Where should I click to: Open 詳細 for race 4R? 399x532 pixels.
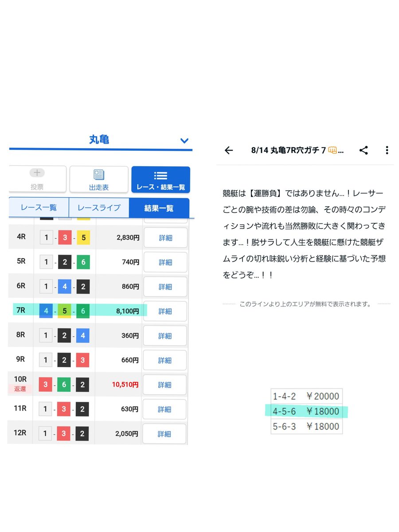[165, 238]
